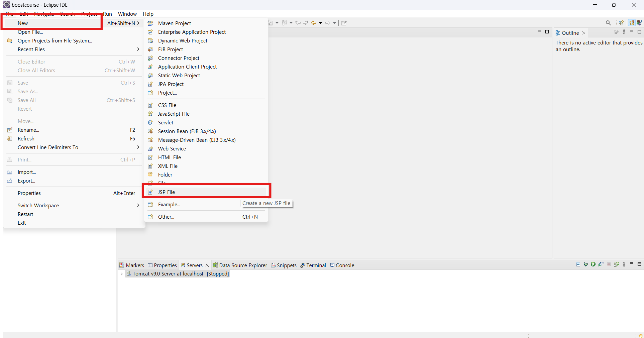
Task: Choose JPA Project entry
Action: click(206, 84)
